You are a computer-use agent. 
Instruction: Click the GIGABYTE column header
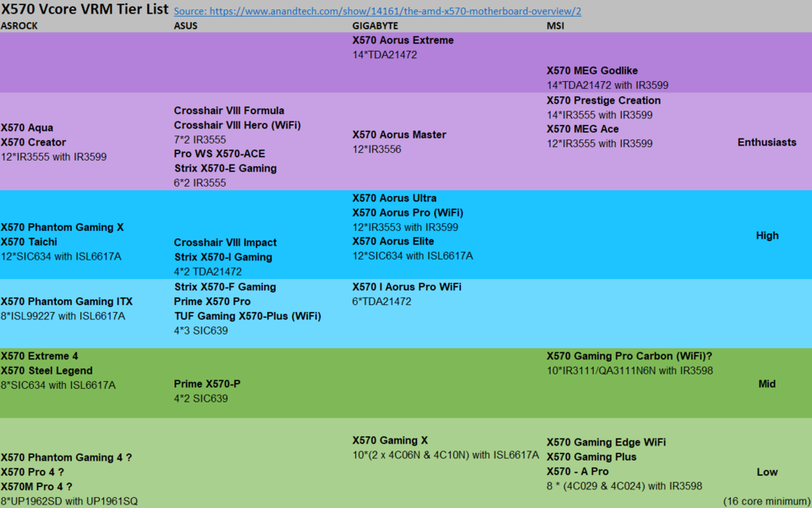[x=376, y=26]
